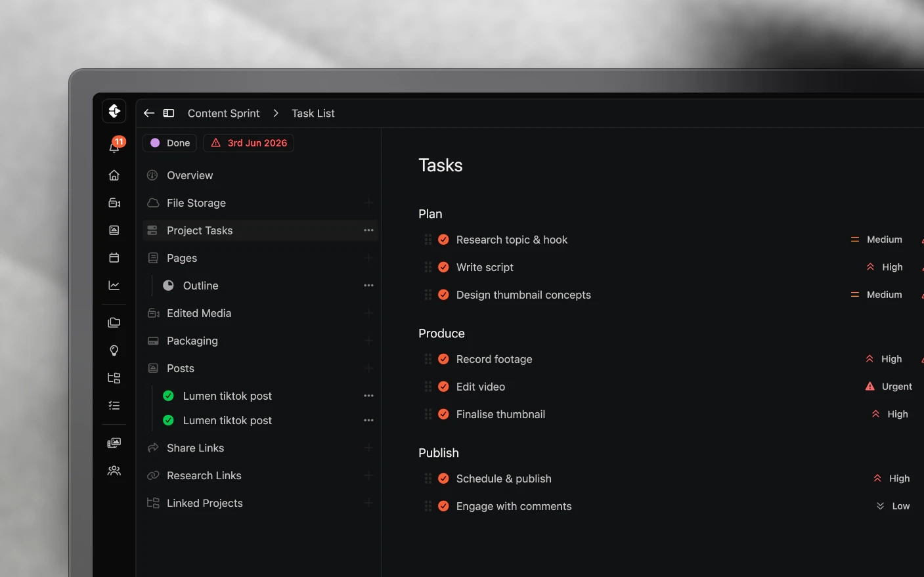Screen dimensions: 924x577
Task: Change Urgent priority of Edit video
Action: coord(889,387)
